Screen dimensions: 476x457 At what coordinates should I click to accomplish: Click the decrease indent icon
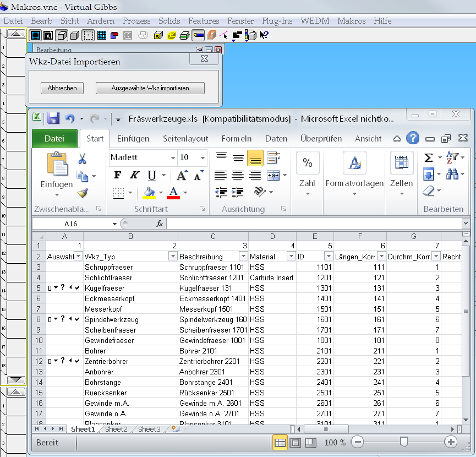(221, 192)
